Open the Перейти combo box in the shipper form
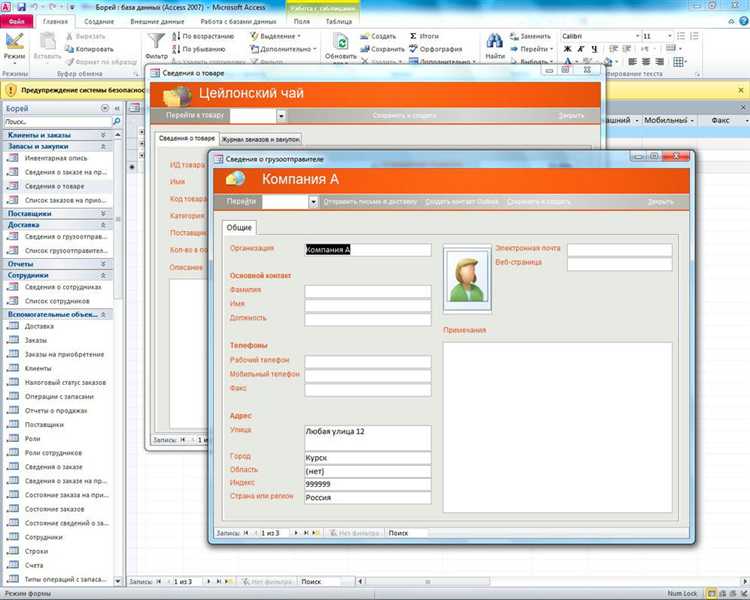This screenshot has height=600, width=750. (313, 202)
